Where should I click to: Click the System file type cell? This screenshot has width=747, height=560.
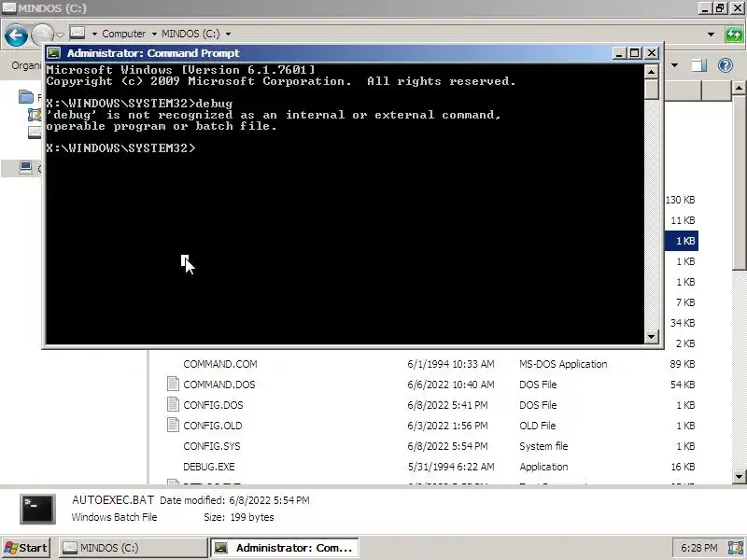pyautogui.click(x=543, y=446)
